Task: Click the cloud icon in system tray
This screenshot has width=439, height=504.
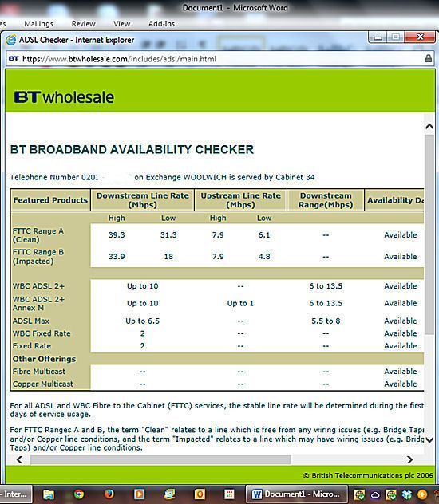Action: coord(375,494)
